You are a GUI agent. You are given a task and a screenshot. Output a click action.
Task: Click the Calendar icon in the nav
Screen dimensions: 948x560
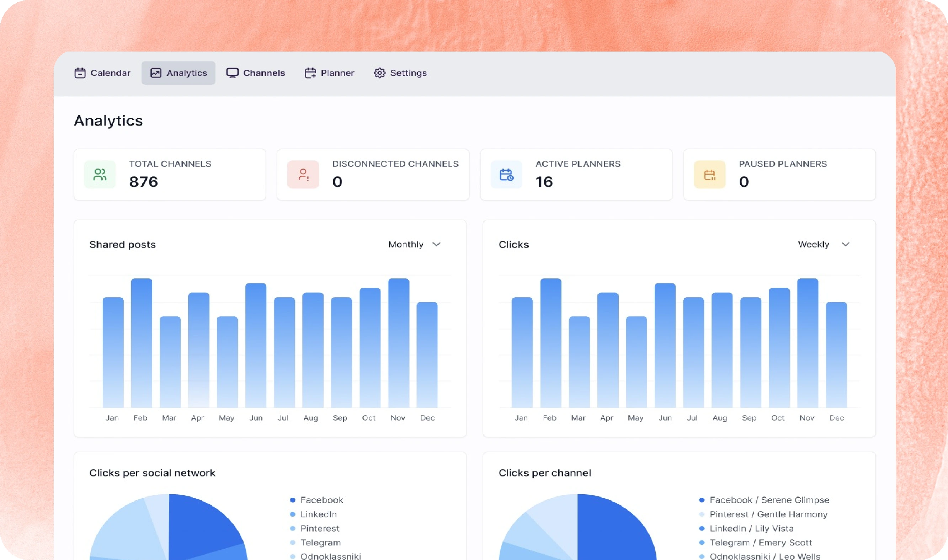80,73
